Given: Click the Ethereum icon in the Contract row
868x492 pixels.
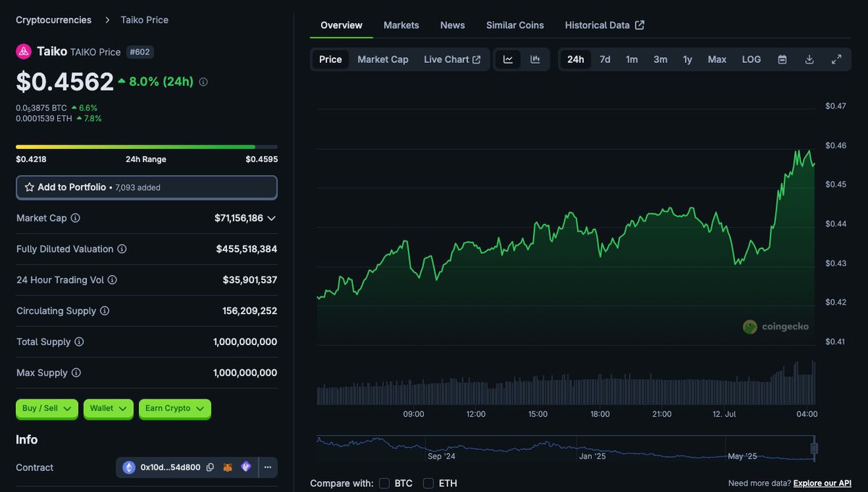Looking at the screenshot, I should [x=129, y=467].
